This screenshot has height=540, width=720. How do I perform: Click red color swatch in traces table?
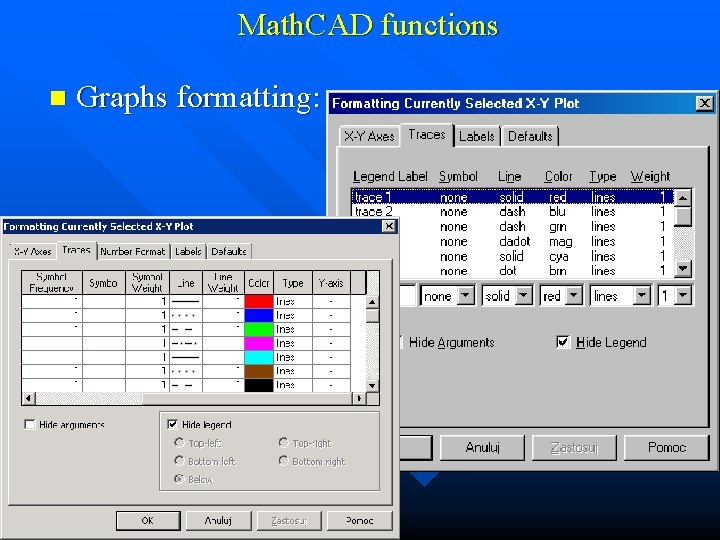pyautogui.click(x=259, y=301)
